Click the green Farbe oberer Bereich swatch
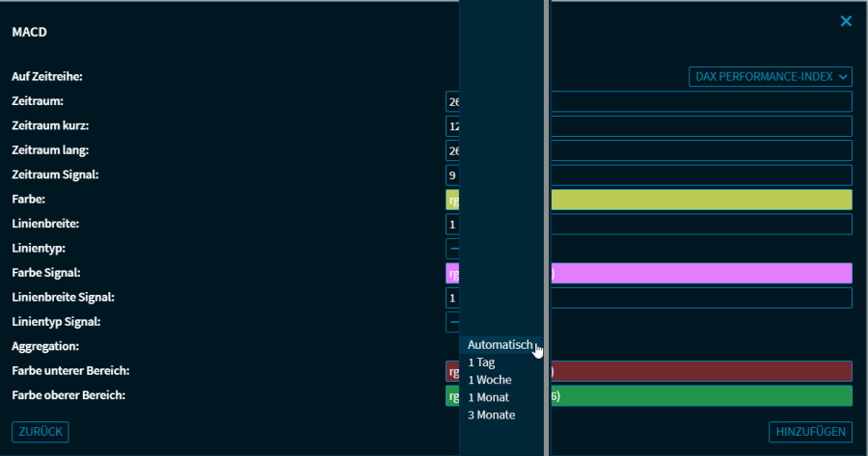868x456 pixels. 700,396
